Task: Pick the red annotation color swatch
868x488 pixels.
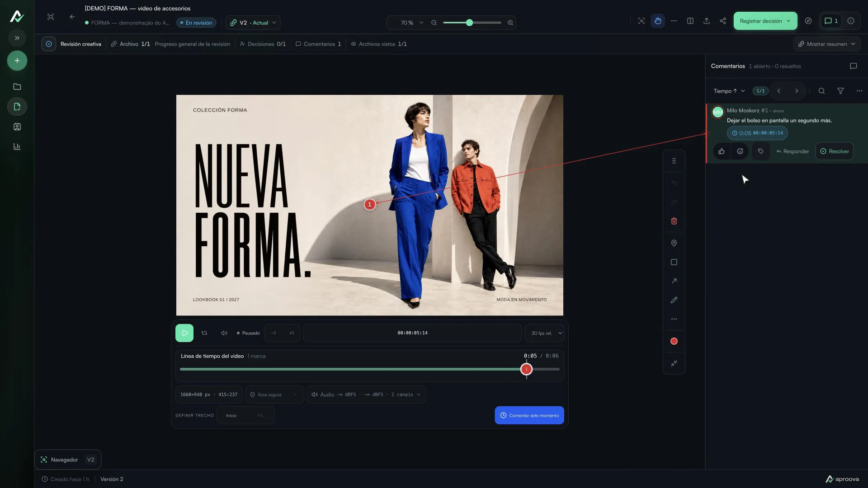Action: point(674,341)
